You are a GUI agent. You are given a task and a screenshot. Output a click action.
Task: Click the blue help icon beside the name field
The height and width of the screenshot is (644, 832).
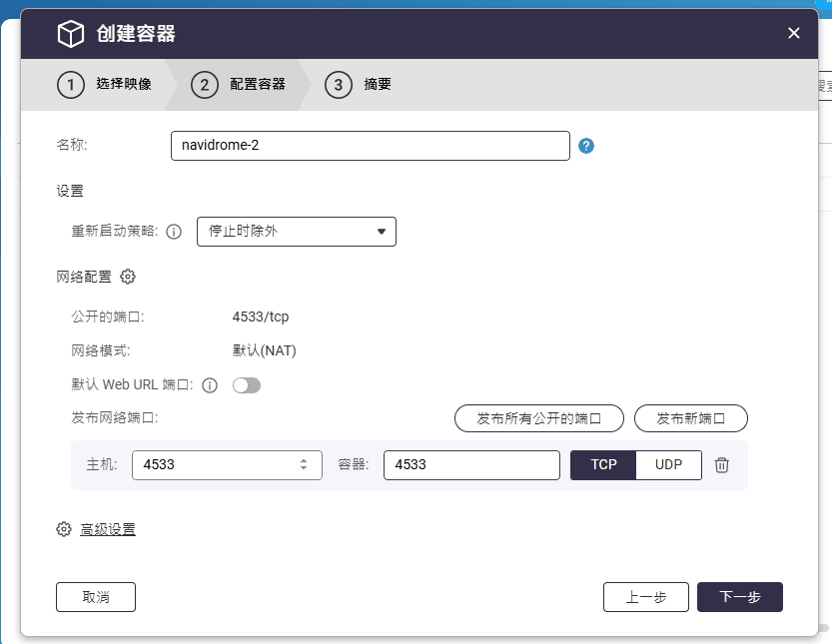click(585, 146)
